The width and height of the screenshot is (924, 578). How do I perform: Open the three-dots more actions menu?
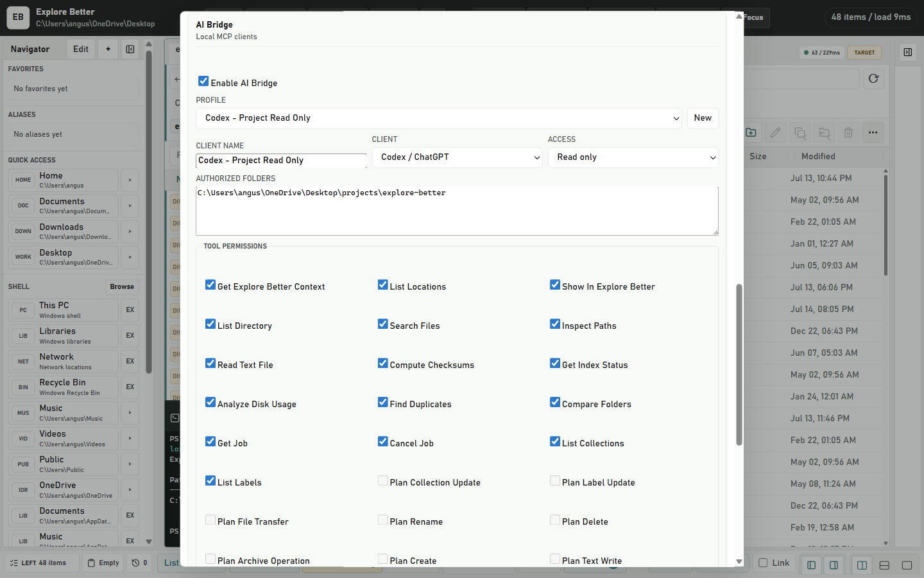[873, 133]
